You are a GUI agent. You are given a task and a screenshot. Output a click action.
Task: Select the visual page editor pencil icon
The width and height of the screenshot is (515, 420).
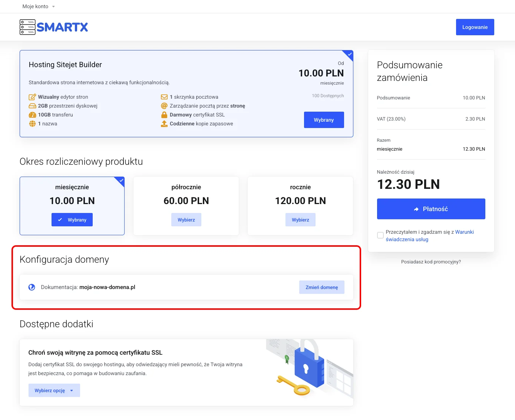(32, 96)
